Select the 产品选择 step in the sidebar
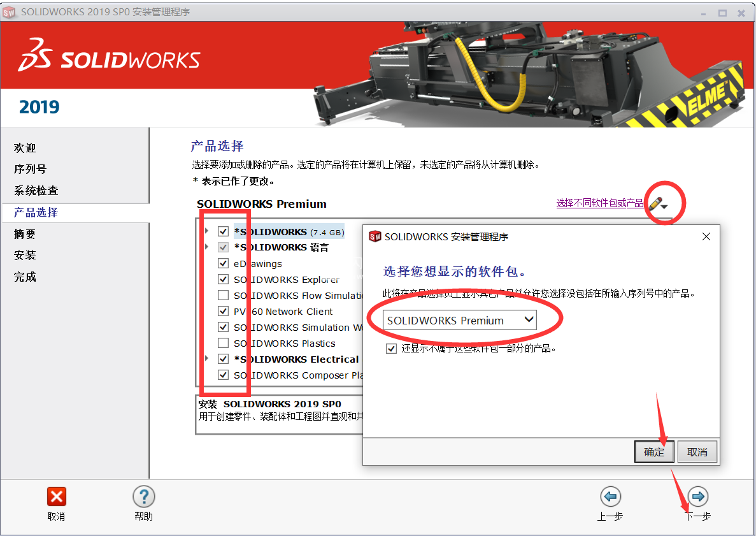The height and width of the screenshot is (536, 756). tap(36, 212)
